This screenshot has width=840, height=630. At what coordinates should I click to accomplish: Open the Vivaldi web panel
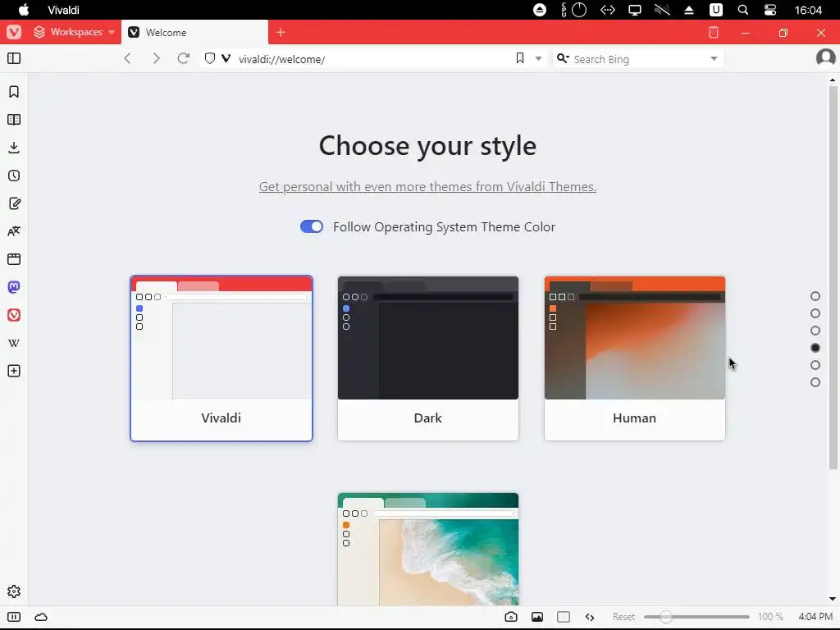pyautogui.click(x=14, y=315)
